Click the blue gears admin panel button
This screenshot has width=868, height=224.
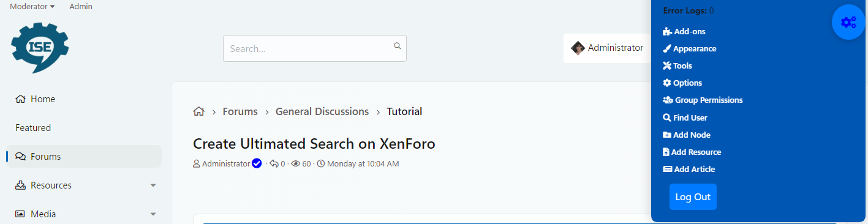point(848,23)
